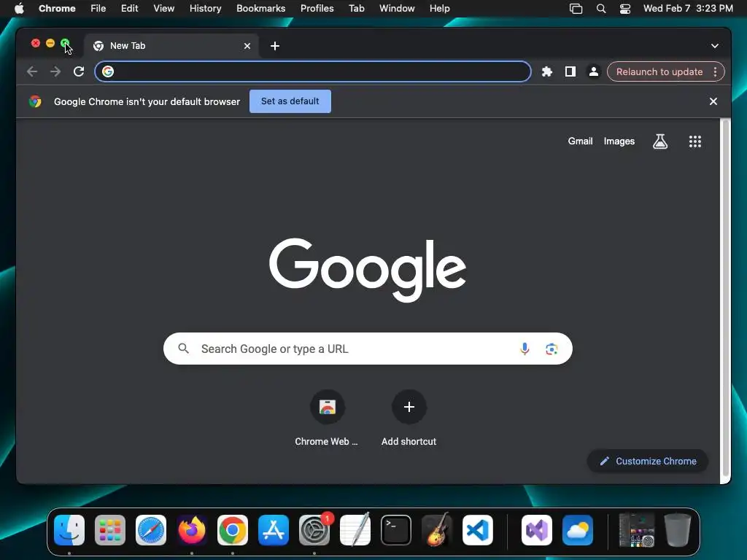Click the Add shortcut plus button
This screenshot has width=747, height=560.
click(409, 407)
